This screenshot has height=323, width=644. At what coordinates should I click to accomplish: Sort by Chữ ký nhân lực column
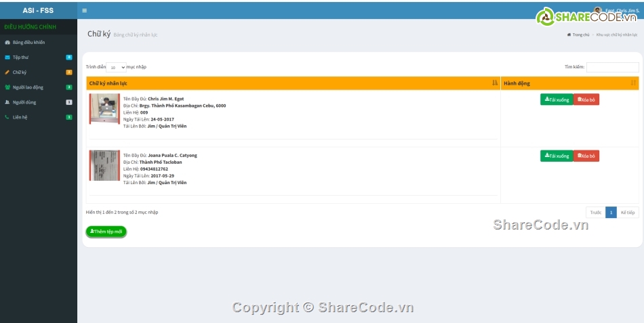pyautogui.click(x=294, y=83)
